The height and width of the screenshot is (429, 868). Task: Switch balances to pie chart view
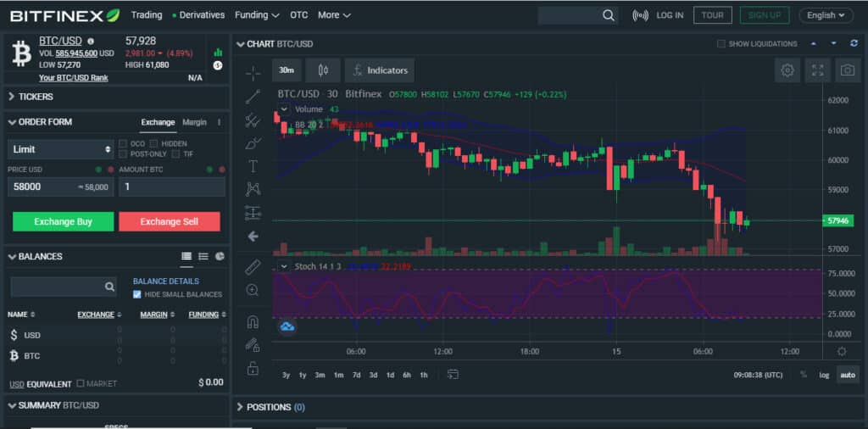(220, 256)
